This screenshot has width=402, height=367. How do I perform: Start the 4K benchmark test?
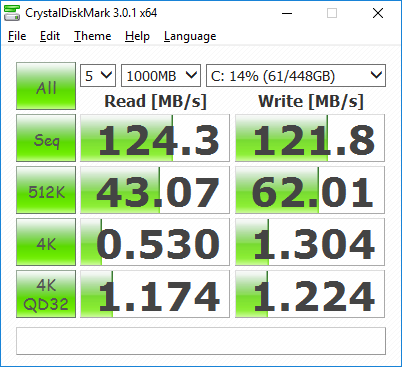46,242
